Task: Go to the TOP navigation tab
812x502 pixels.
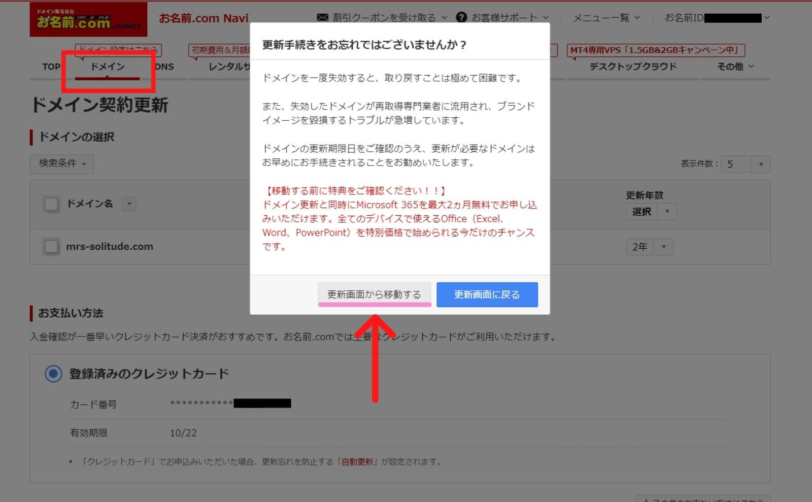Action: click(x=51, y=67)
